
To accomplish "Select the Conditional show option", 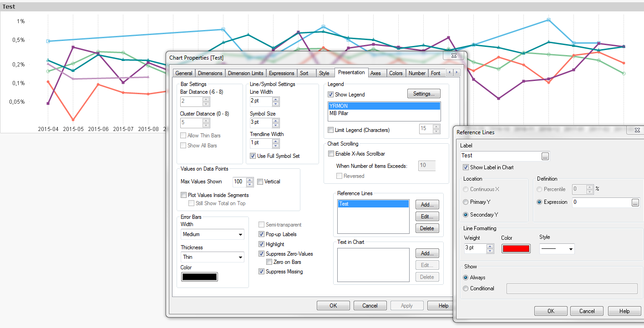I will [x=465, y=288].
